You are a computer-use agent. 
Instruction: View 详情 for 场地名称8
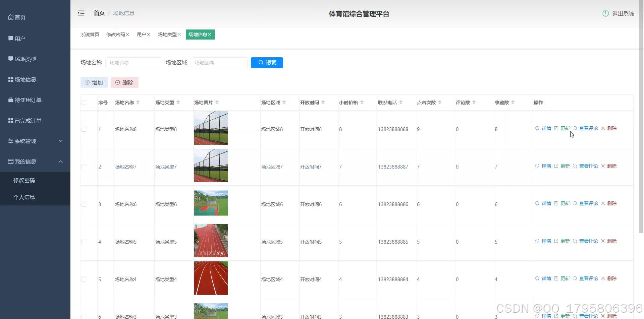543,128
